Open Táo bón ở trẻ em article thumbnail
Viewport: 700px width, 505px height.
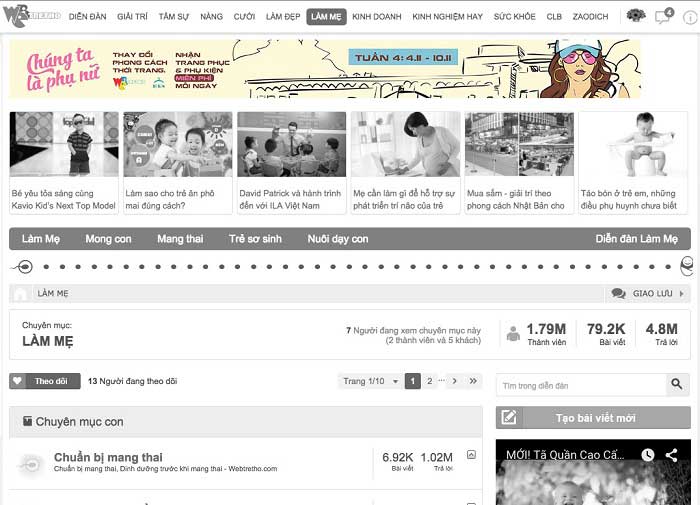[x=633, y=144]
